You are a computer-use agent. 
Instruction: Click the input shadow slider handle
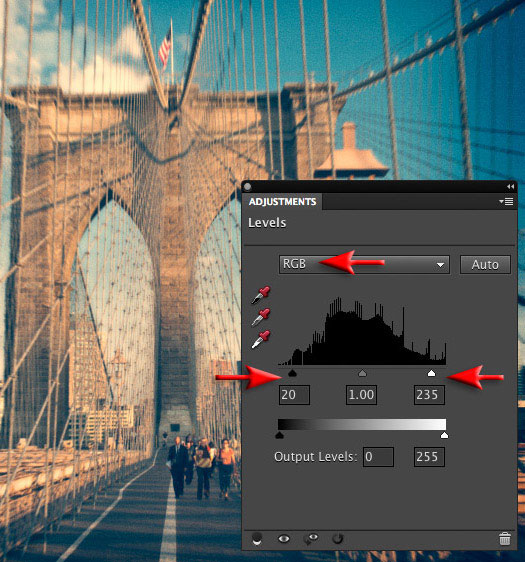[292, 373]
